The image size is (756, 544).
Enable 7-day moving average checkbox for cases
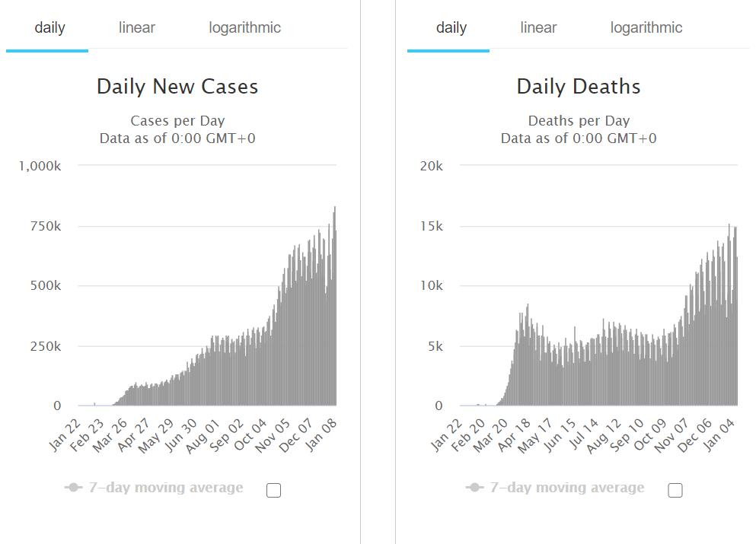pyautogui.click(x=273, y=490)
